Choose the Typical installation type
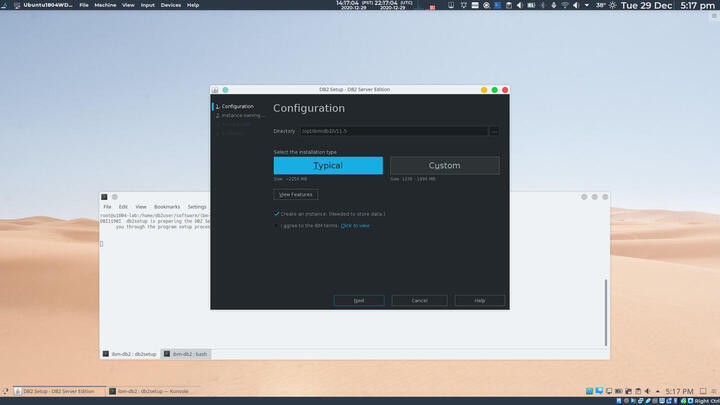720x405 pixels. (328, 165)
